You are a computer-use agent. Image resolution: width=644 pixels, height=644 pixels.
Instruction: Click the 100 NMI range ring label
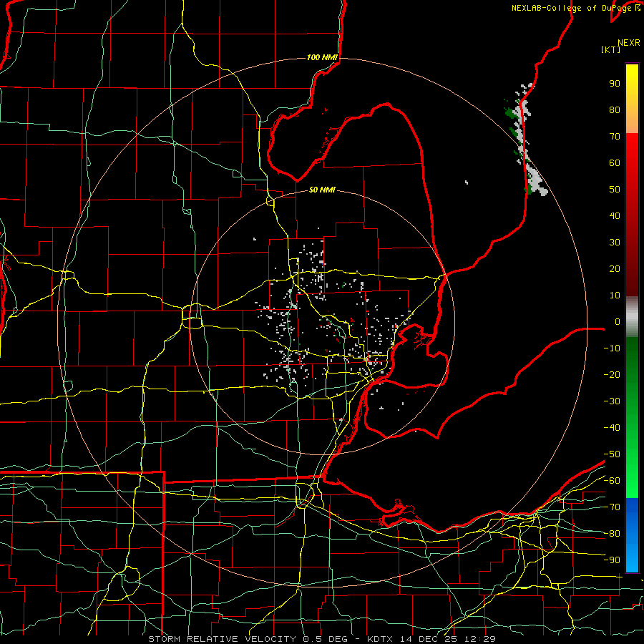click(x=322, y=57)
